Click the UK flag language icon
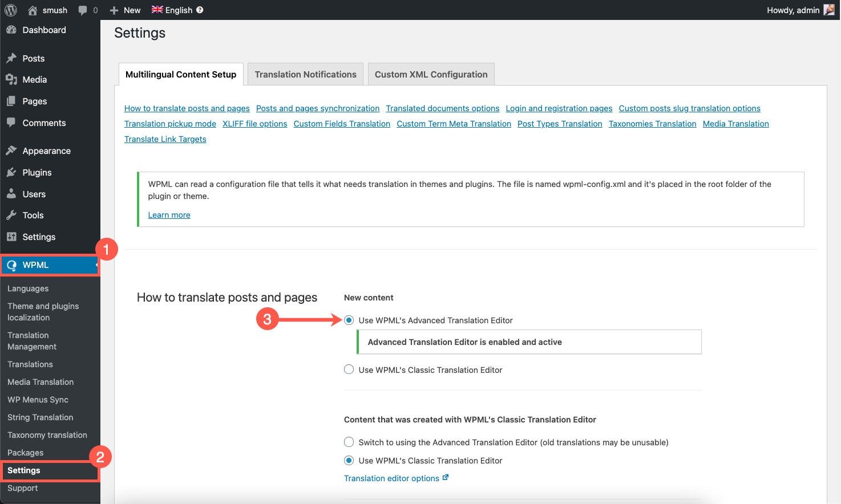This screenshot has width=841, height=504. coord(157,10)
